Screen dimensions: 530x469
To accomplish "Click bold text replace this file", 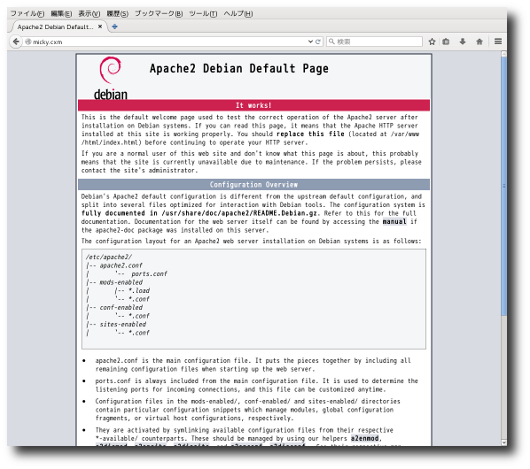I will (x=310, y=134).
